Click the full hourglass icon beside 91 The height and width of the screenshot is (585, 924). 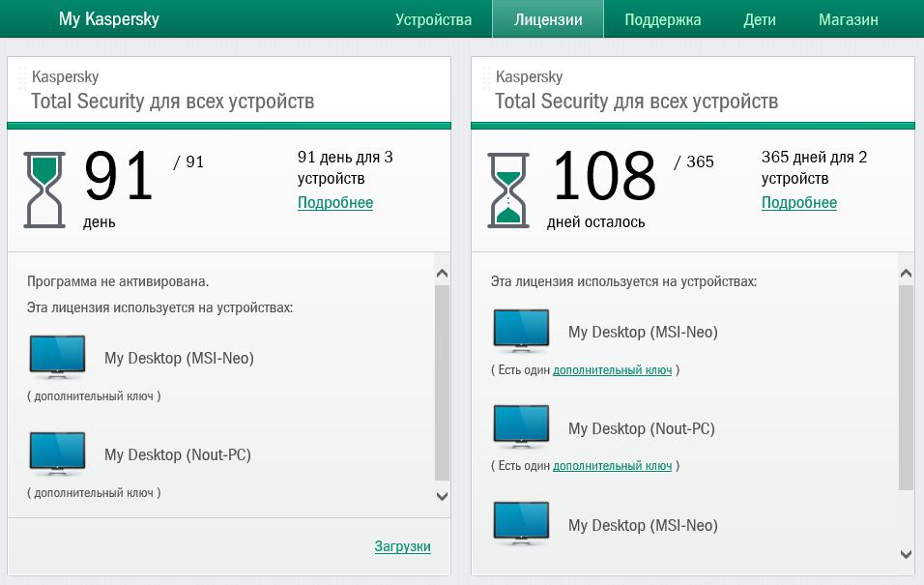pyautogui.click(x=44, y=190)
